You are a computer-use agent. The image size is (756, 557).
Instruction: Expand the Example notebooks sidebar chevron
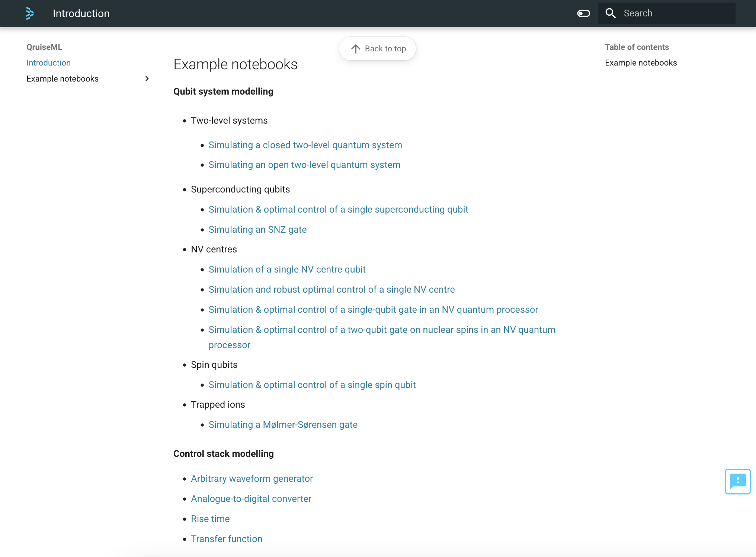tap(147, 79)
